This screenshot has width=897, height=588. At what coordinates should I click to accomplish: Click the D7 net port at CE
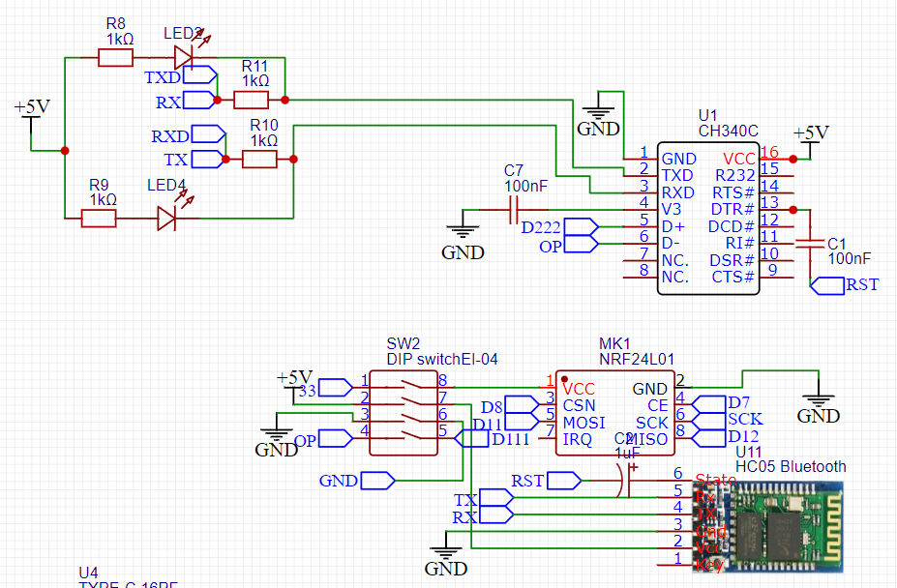tap(708, 404)
